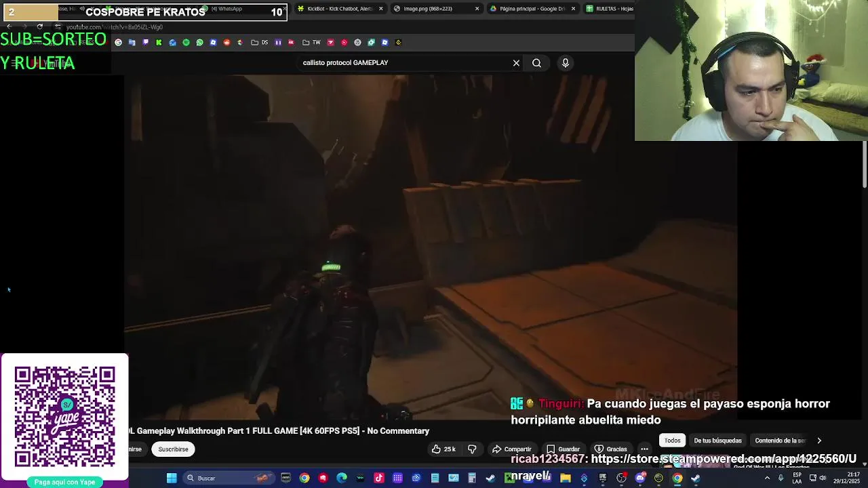Open Microsoft Edge from the taskbar
The width and height of the screenshot is (868, 488).
(340, 478)
